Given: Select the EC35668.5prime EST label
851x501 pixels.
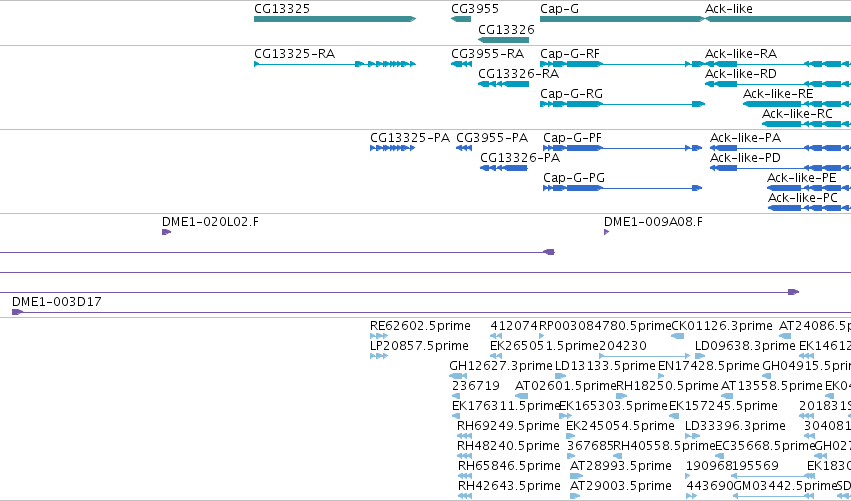Looking at the screenshot, I should point(765,446).
